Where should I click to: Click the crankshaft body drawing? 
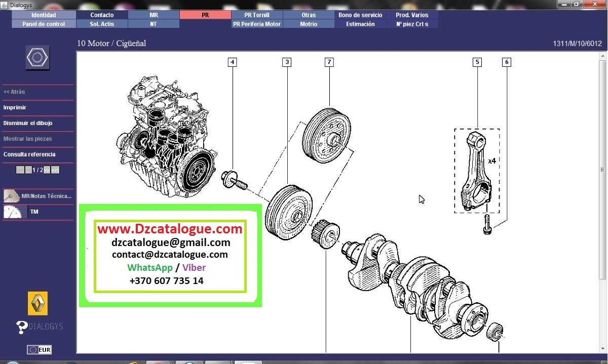click(x=415, y=286)
